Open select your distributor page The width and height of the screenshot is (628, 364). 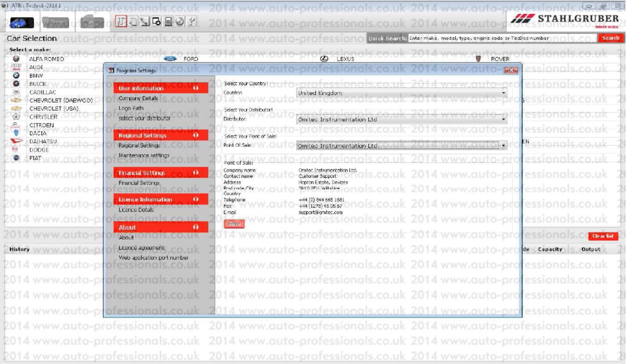coord(145,118)
